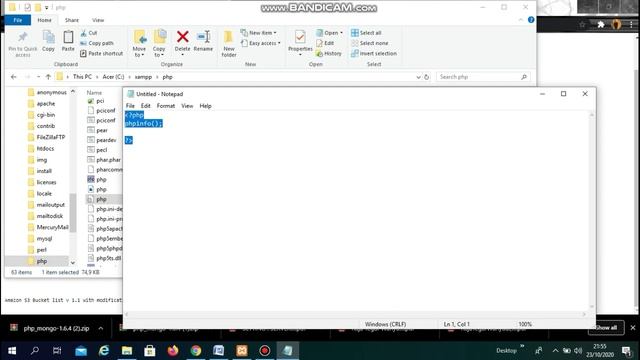Screen dimensions: 640x360
Task: Open Windows Start menu
Action: 12,351
